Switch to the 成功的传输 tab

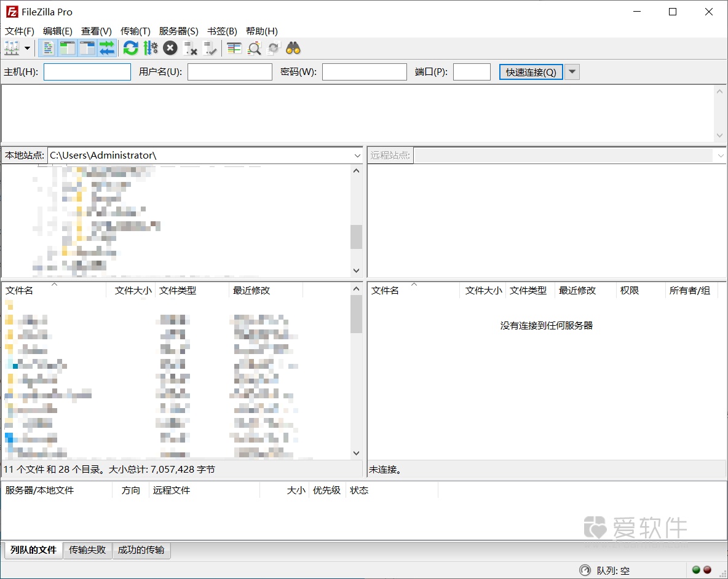(x=141, y=549)
